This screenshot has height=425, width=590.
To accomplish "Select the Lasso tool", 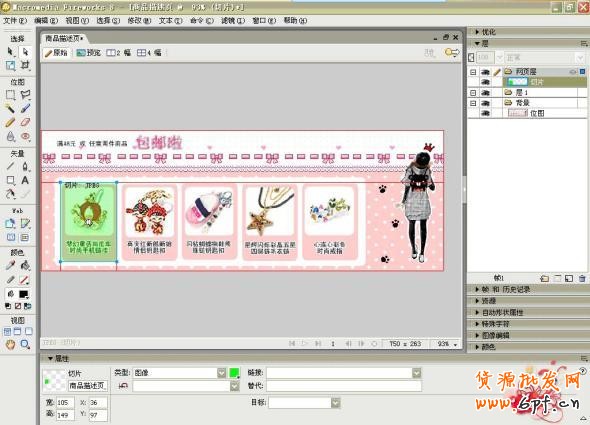I will click(x=25, y=95).
